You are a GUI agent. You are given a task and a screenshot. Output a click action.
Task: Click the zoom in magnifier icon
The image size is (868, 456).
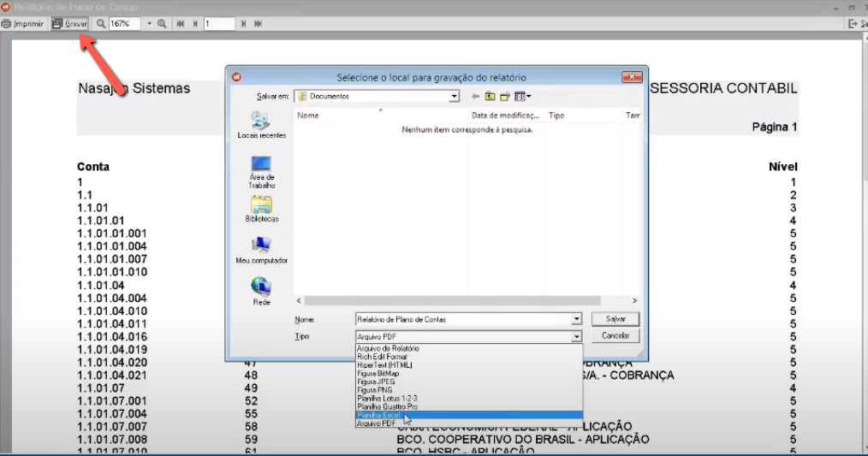(162, 24)
